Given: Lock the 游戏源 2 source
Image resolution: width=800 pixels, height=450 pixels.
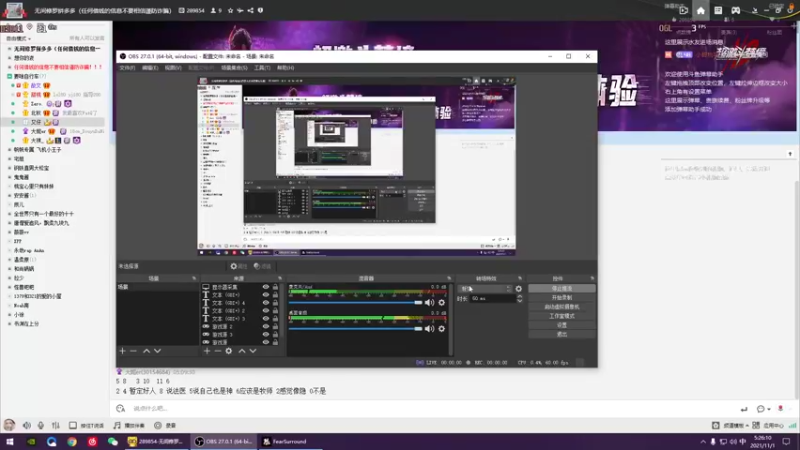Looking at the screenshot, I should pyautogui.click(x=276, y=327).
